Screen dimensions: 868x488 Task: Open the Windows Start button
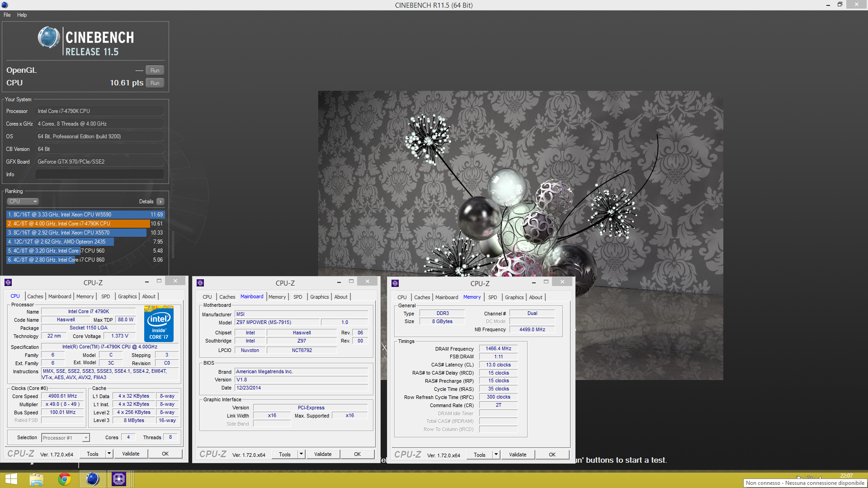click(x=11, y=479)
